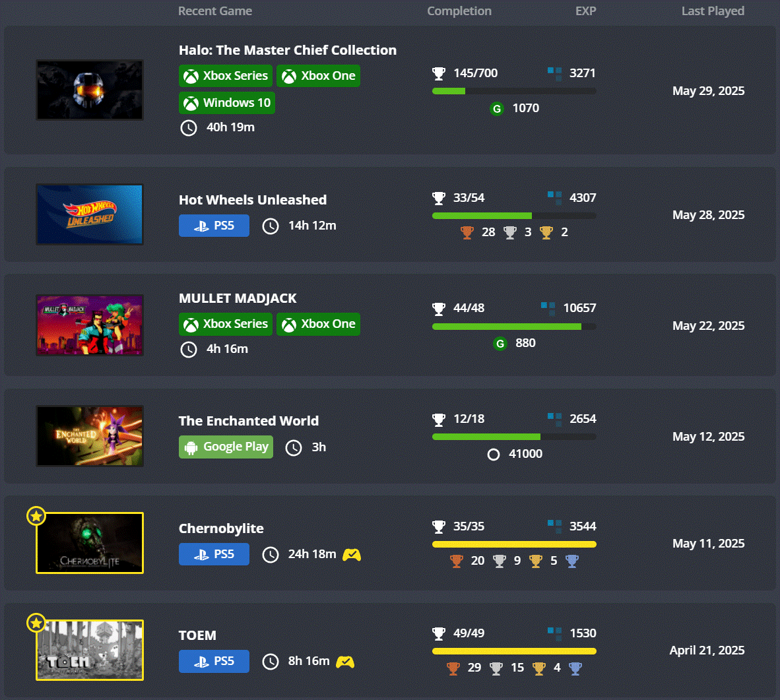Sort by the EXP column header

(x=585, y=11)
